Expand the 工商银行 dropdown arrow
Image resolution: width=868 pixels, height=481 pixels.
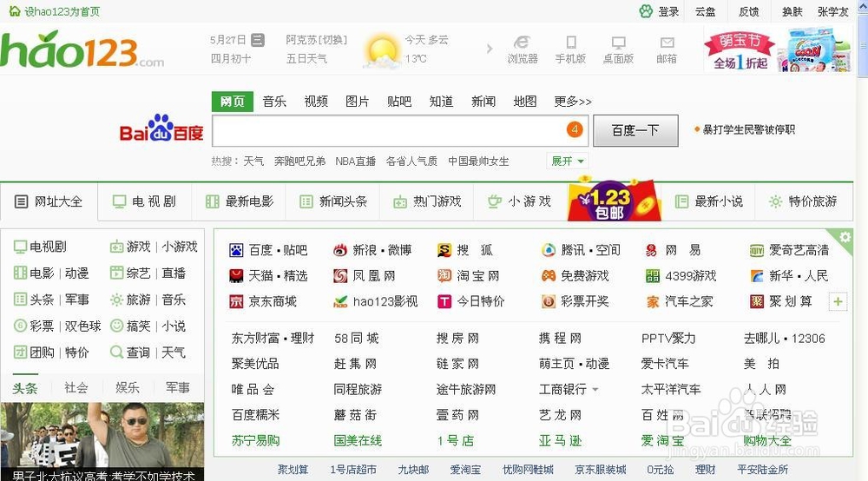(x=595, y=390)
